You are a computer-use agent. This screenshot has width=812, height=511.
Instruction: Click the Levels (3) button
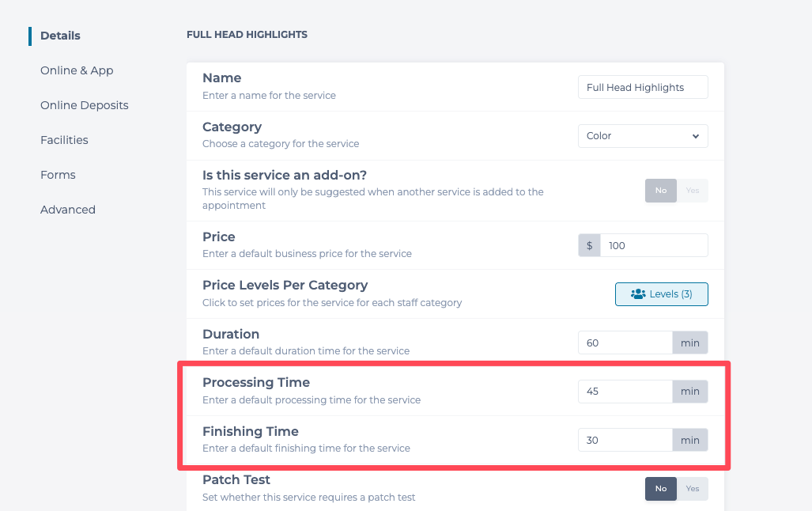[662, 294]
